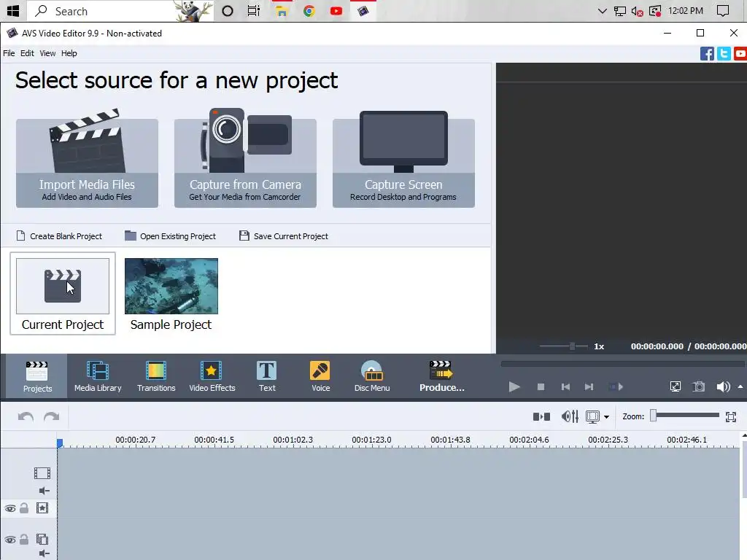Open Chrome from the taskbar
The height and width of the screenshot is (560, 747).
[x=309, y=10]
